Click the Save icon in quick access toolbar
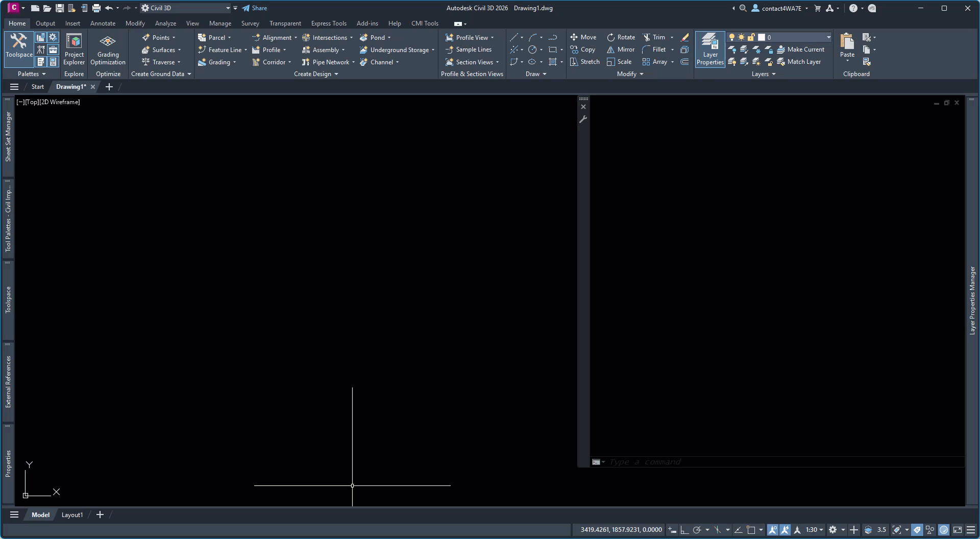 click(60, 8)
